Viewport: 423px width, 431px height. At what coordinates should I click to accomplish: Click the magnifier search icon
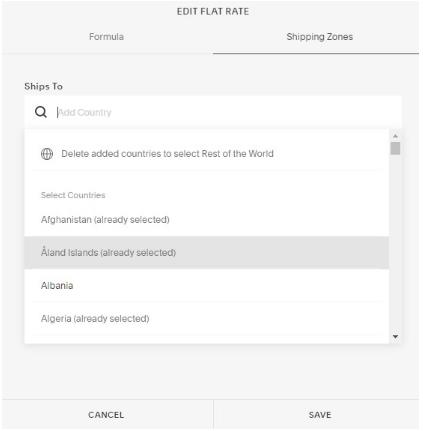(41, 112)
